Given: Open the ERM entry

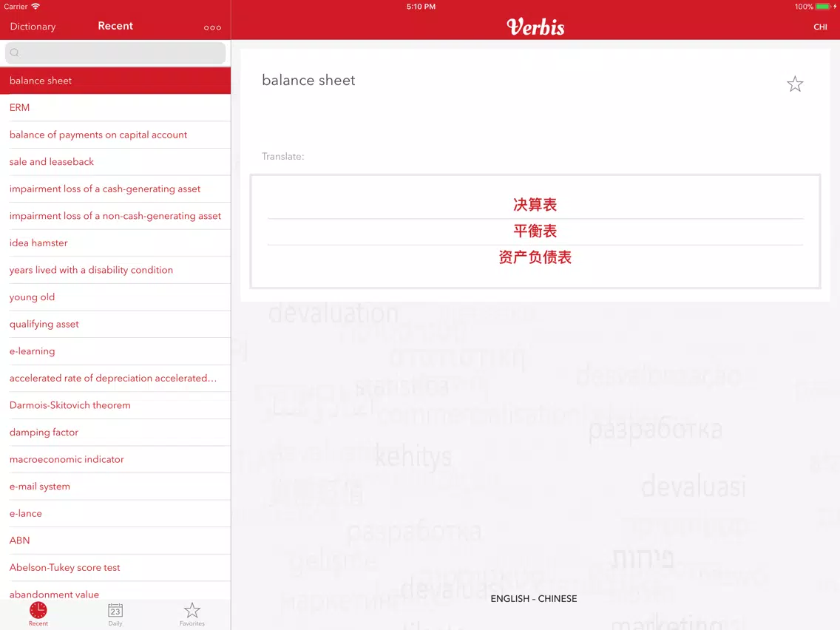Looking at the screenshot, I should pyautogui.click(x=115, y=108).
